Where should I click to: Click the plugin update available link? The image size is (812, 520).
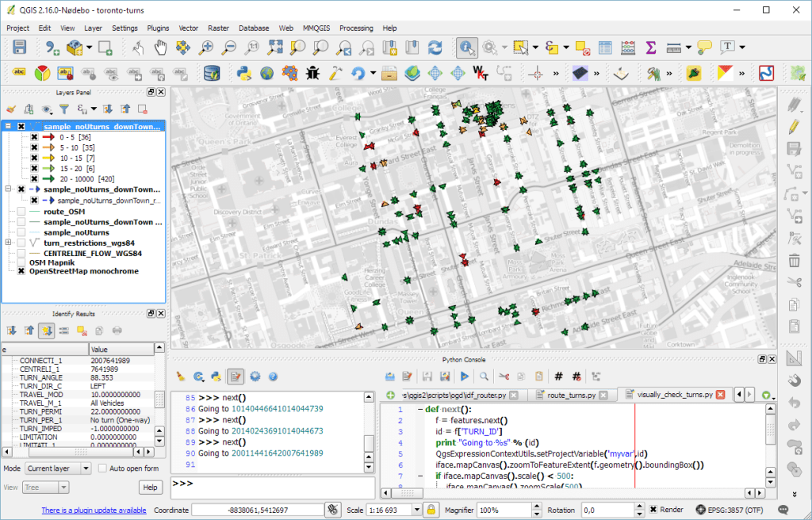click(x=94, y=510)
